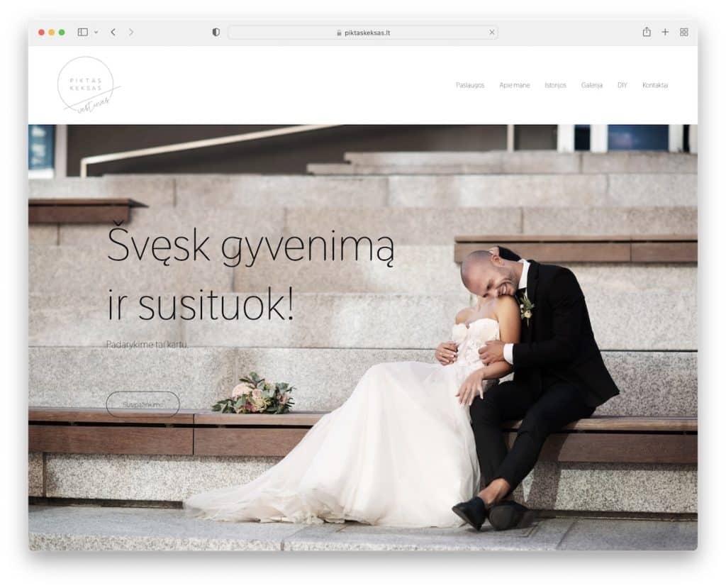This screenshot has width=726, height=588.
Task: Click the green fullscreen window button
Action: (x=62, y=33)
